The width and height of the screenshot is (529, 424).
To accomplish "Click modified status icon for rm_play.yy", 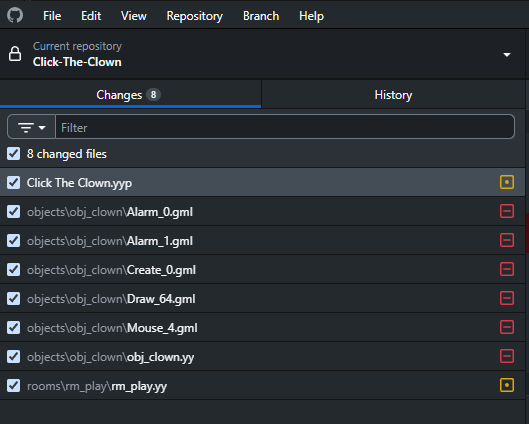I will [507, 385].
